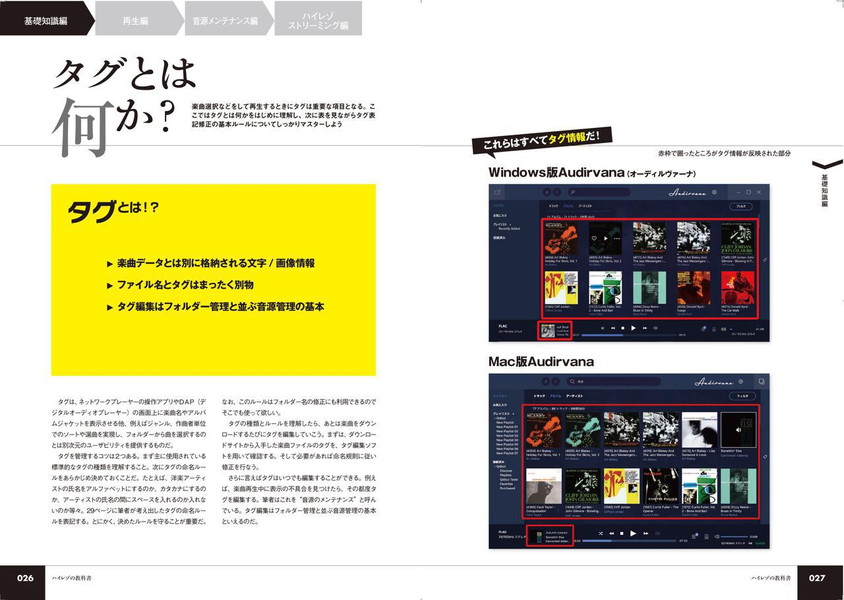
Task: Select New Playlist 07 in Mac Audirvana
Action: point(507,453)
